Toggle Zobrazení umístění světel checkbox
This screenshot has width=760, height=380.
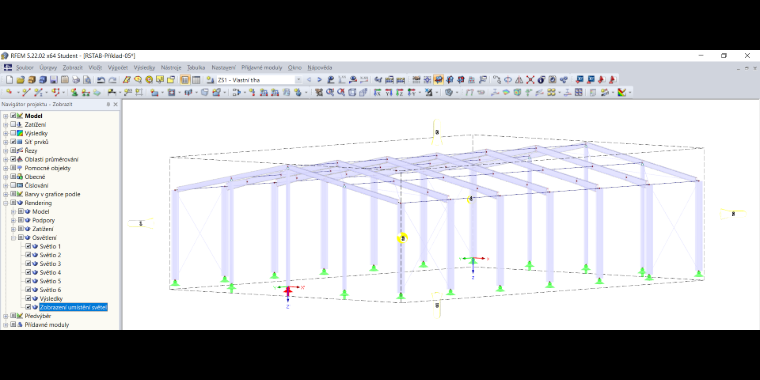pyautogui.click(x=28, y=307)
